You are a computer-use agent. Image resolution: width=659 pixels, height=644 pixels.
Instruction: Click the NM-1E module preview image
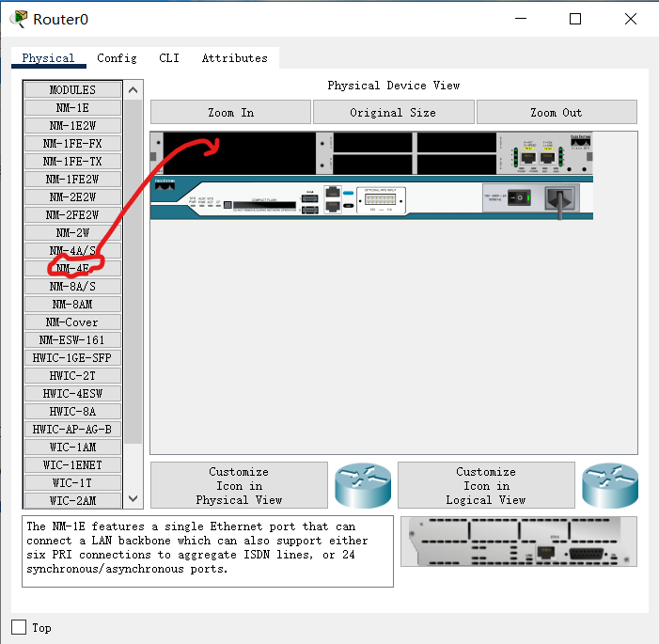pos(519,542)
